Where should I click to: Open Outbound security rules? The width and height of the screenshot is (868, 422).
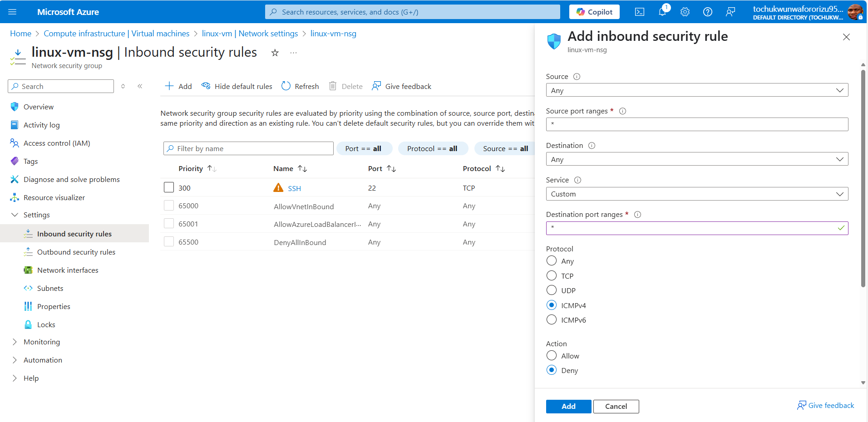76,252
